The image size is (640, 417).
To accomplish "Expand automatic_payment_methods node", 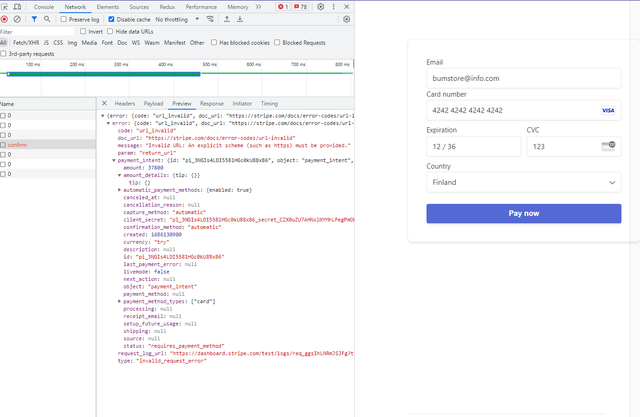I will tap(120, 190).
